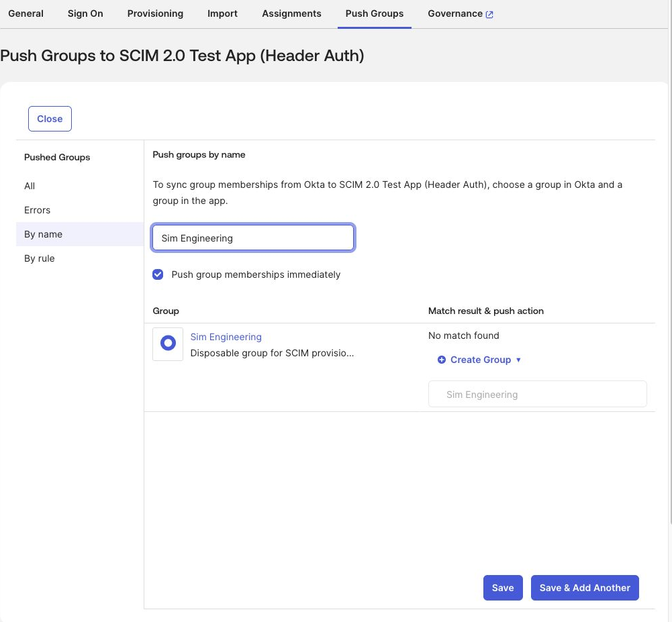Image resolution: width=672 pixels, height=622 pixels.
Task: Open the Assignments tab
Action: pyautogui.click(x=291, y=13)
